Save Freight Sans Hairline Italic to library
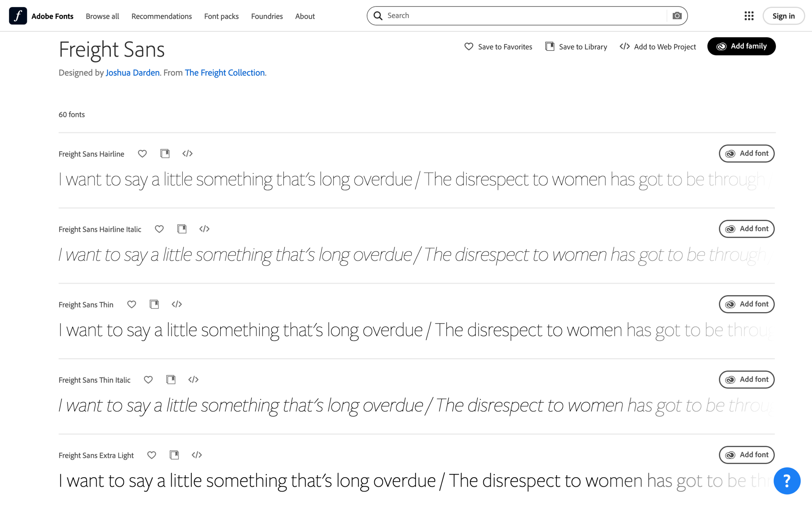 181,229
